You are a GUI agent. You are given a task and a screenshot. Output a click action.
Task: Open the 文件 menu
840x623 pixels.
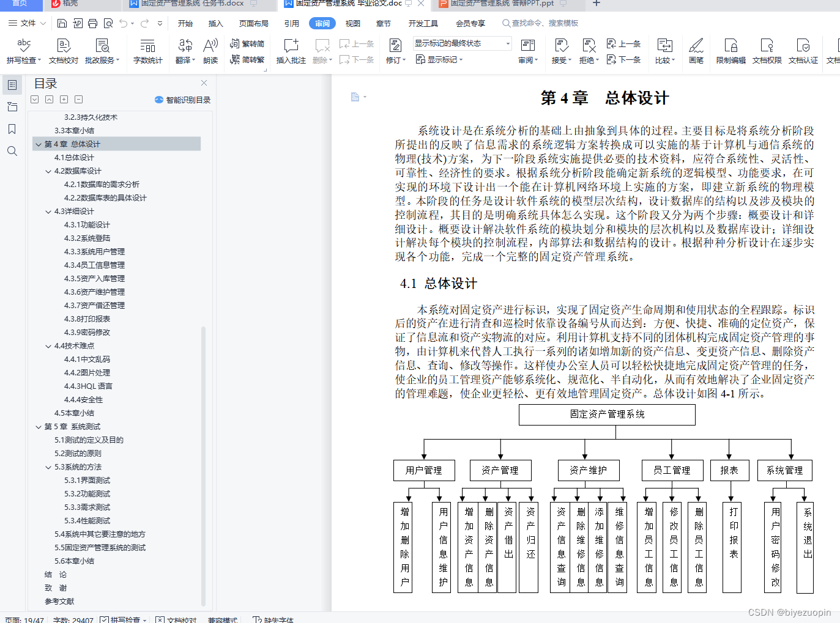(x=27, y=23)
